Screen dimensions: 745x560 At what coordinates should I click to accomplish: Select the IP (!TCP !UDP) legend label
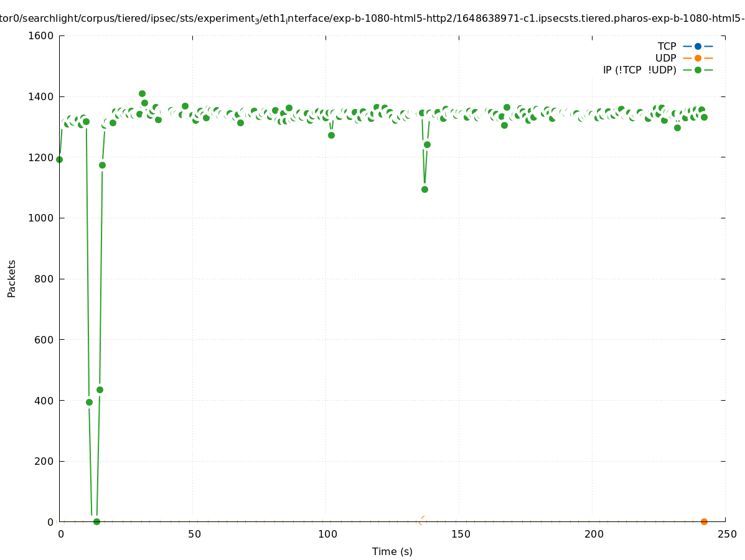coord(639,70)
